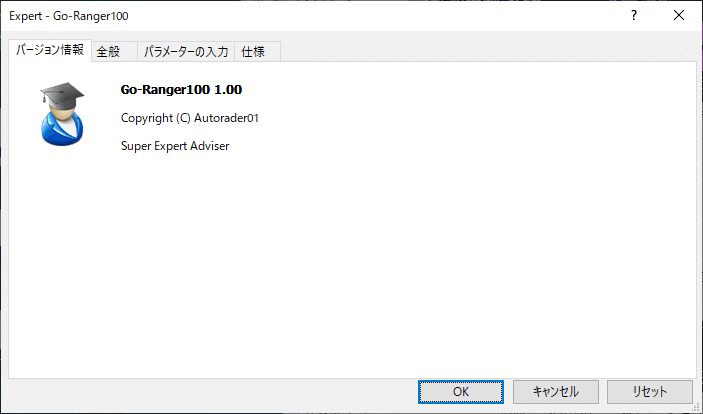Close the Expert Go-Ranger100 dialog
Image resolution: width=703 pixels, height=414 pixels.
pyautogui.click(x=679, y=15)
